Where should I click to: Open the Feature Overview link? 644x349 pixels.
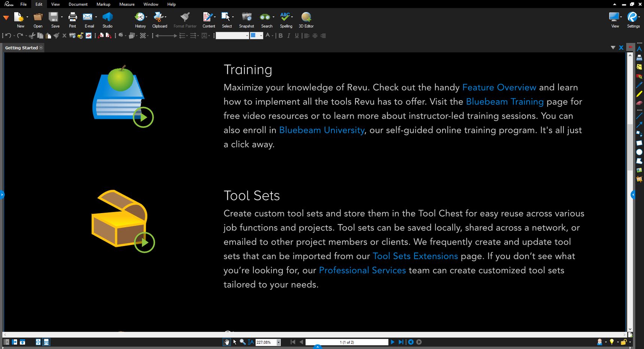click(499, 87)
